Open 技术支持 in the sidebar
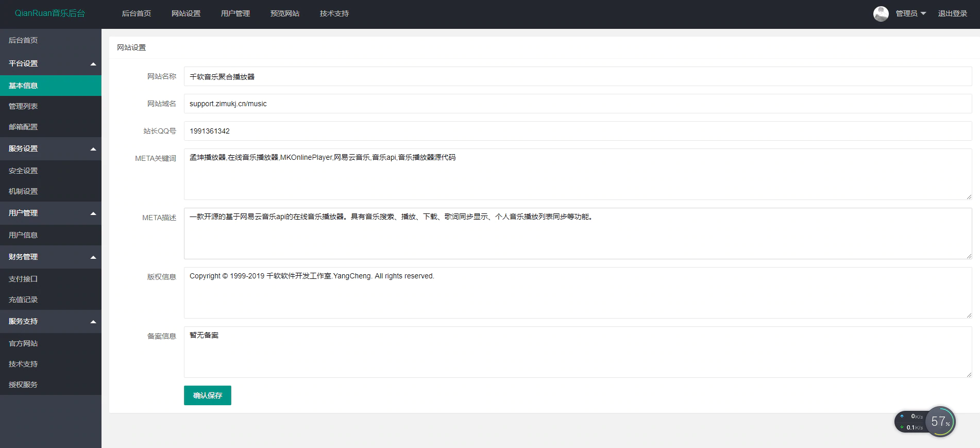The width and height of the screenshot is (980, 448). pos(50,364)
